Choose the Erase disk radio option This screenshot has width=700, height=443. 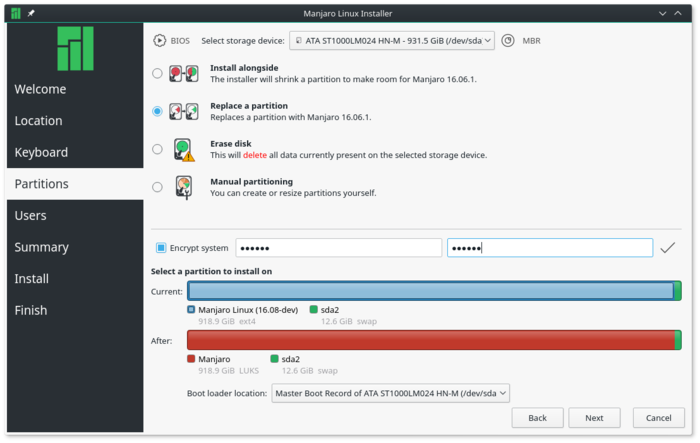[x=157, y=149]
